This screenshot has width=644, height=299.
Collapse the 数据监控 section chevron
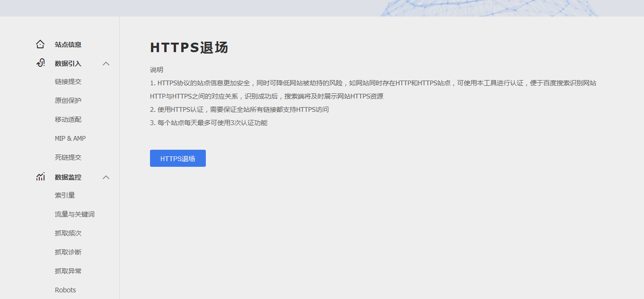pyautogui.click(x=106, y=177)
